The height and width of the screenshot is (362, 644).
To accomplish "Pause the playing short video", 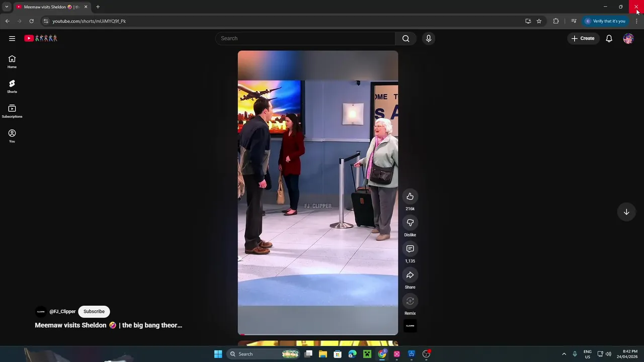I will pos(317,193).
